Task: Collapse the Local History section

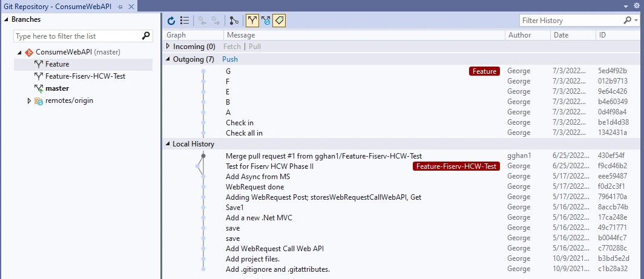Action: (168, 144)
